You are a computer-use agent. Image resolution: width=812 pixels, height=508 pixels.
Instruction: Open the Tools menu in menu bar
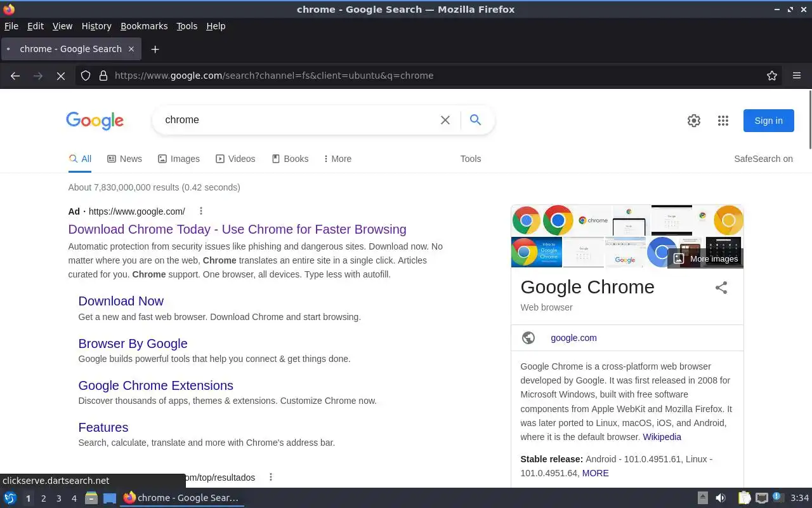point(187,26)
